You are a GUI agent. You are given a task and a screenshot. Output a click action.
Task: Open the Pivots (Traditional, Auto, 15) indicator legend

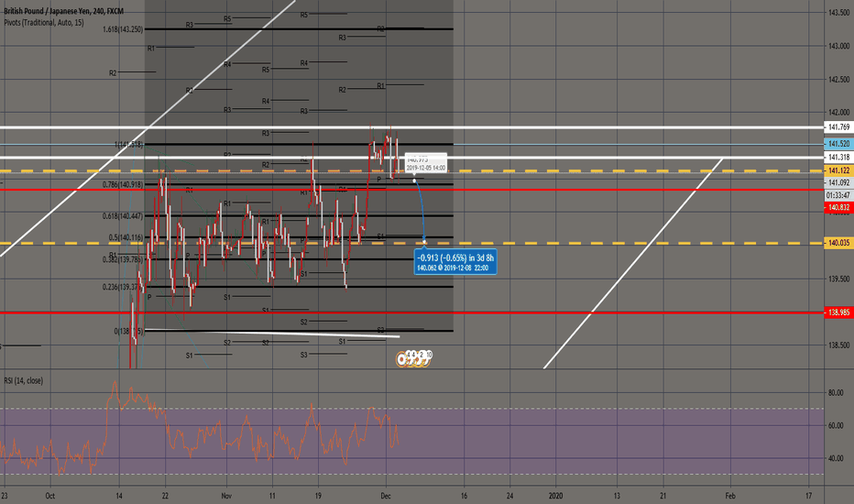[44, 22]
